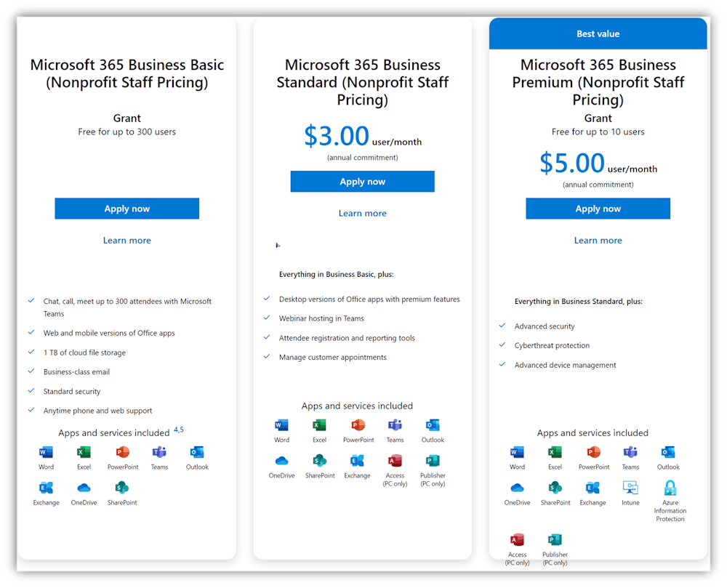This screenshot has height=588, width=727.
Task: Open Learn more under Business Standard
Action: (363, 214)
